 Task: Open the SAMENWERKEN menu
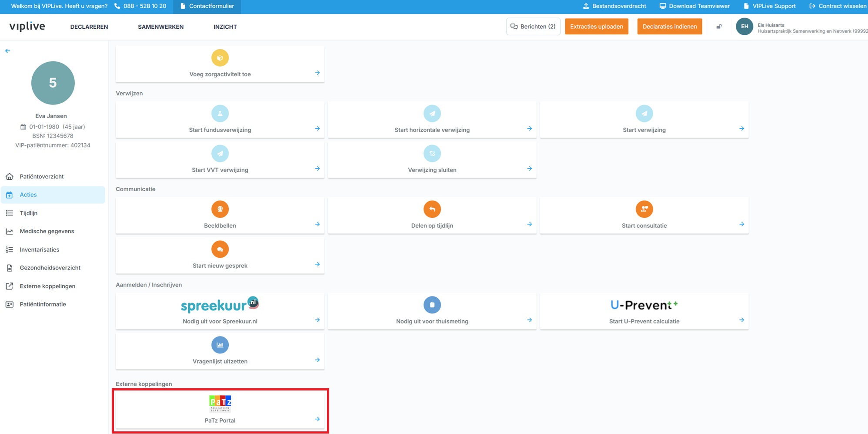[160, 27]
